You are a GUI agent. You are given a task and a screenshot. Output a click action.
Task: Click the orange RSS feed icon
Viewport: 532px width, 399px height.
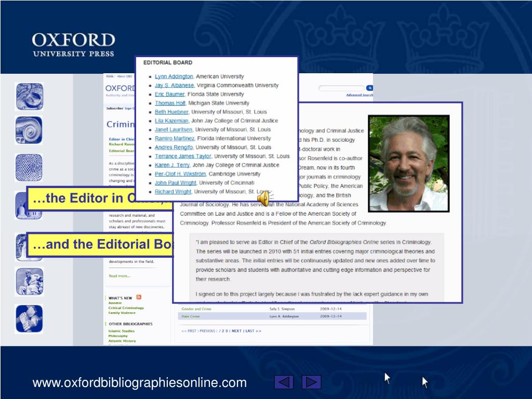tap(139, 297)
